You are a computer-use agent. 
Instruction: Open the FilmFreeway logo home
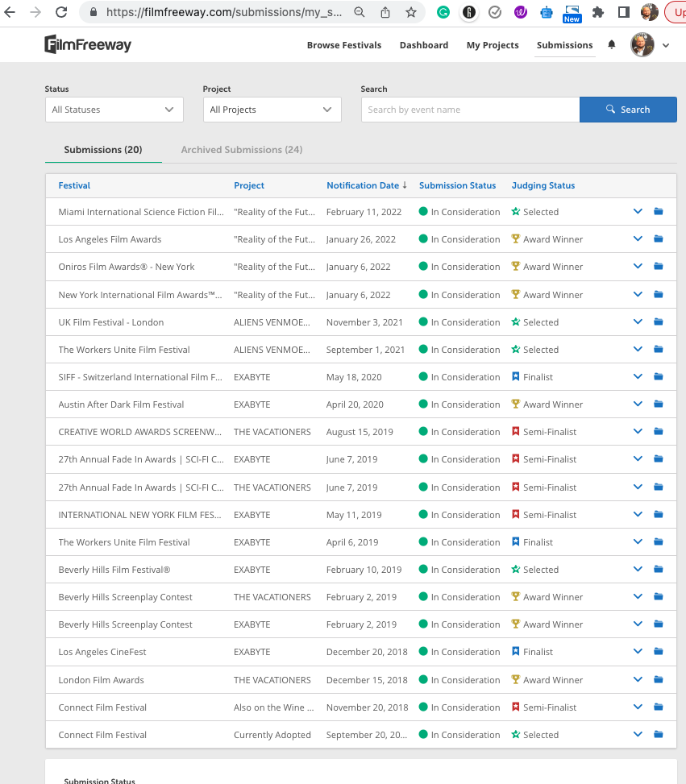click(x=88, y=44)
